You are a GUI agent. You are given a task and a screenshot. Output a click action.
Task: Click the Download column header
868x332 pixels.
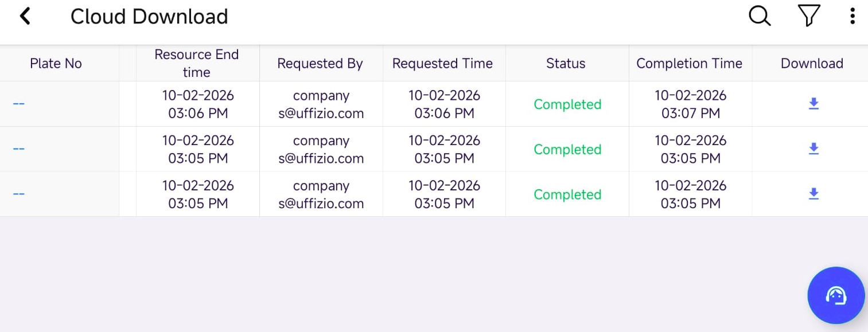pyautogui.click(x=812, y=64)
